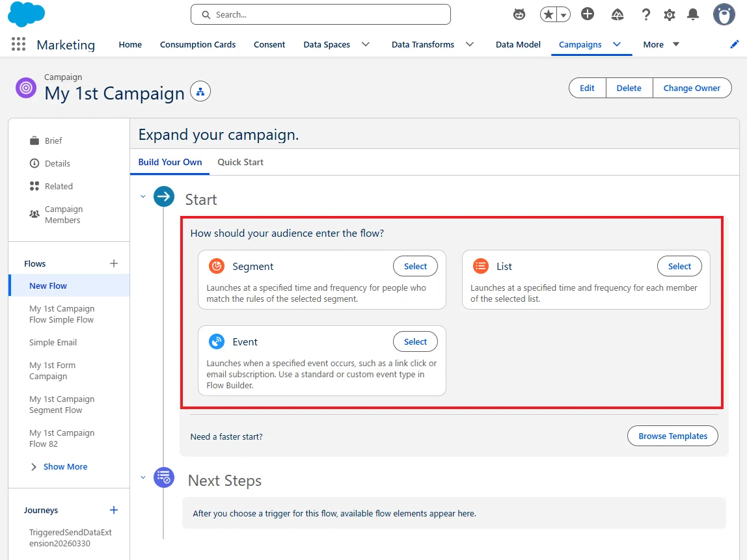The height and width of the screenshot is (560, 747).
Task: Open the Consumption Cards tab
Action: point(198,44)
